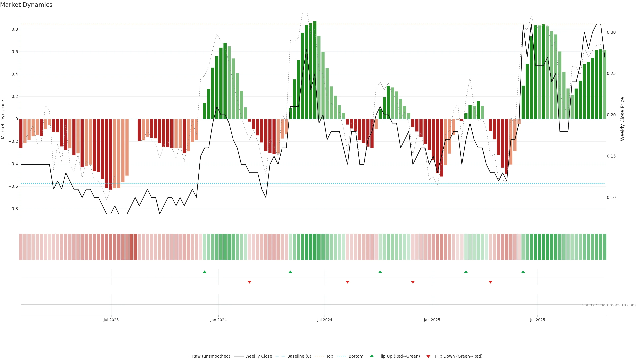Click the Jul 2023 axis label

111,320
